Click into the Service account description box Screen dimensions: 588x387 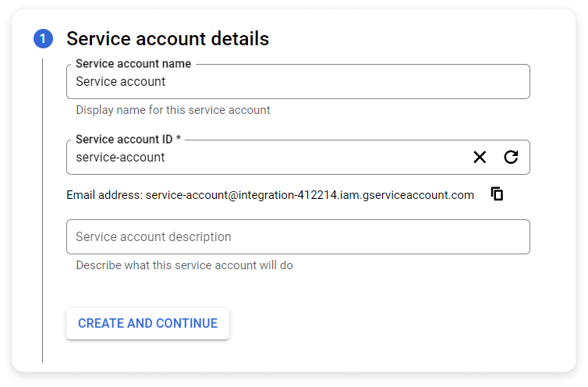[x=298, y=237]
